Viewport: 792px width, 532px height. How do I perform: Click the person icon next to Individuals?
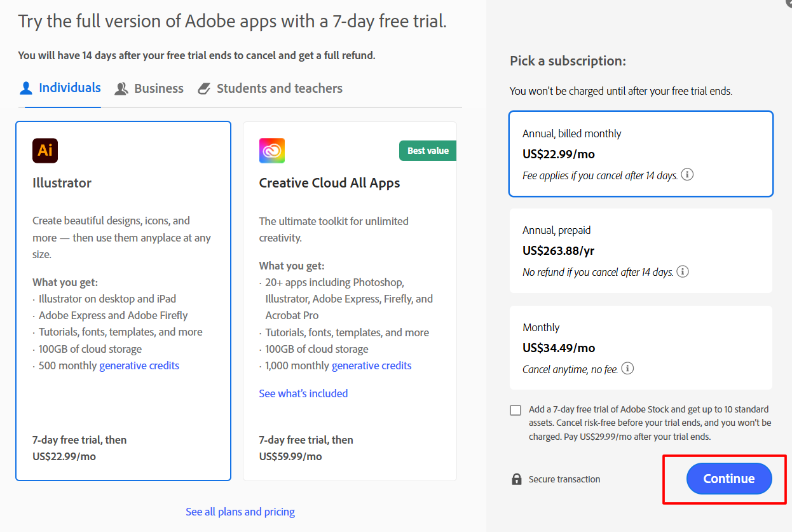point(26,88)
